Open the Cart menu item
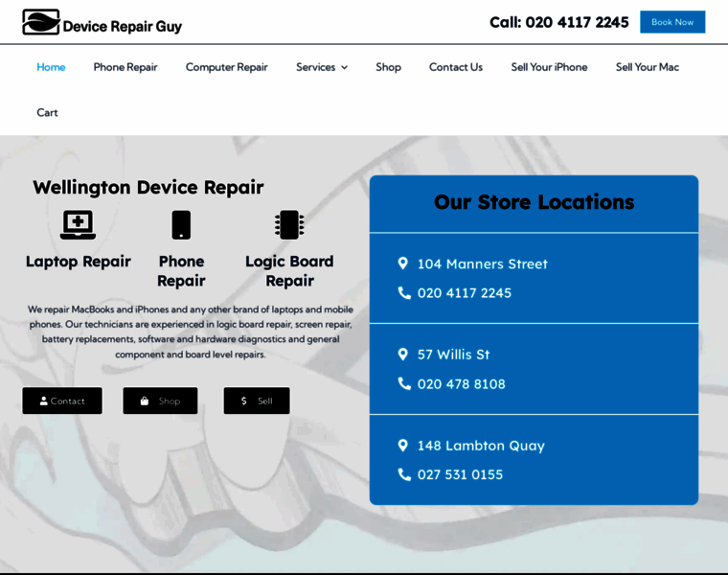 point(47,113)
